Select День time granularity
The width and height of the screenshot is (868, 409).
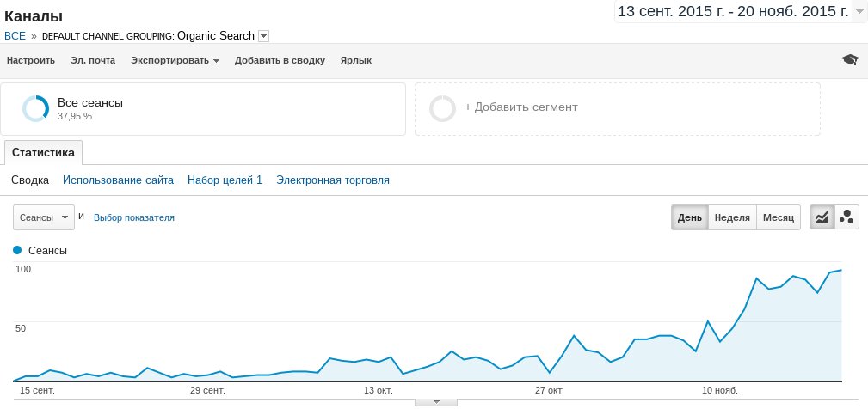point(689,217)
